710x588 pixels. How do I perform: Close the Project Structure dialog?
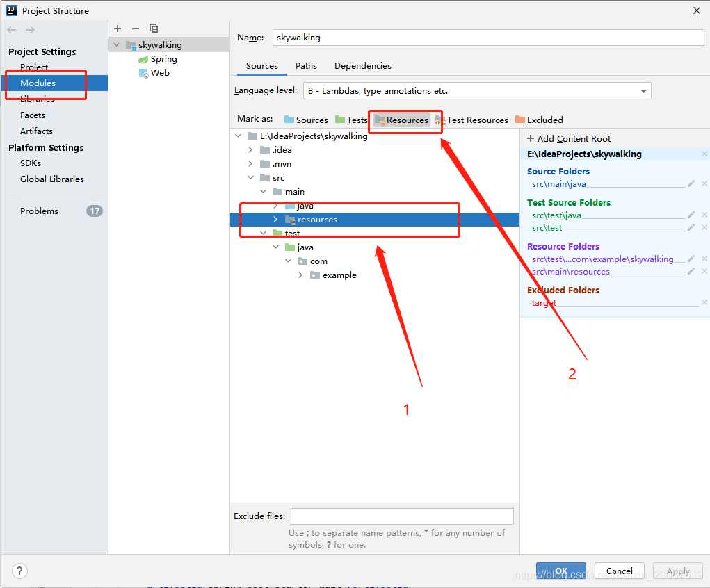click(x=696, y=10)
